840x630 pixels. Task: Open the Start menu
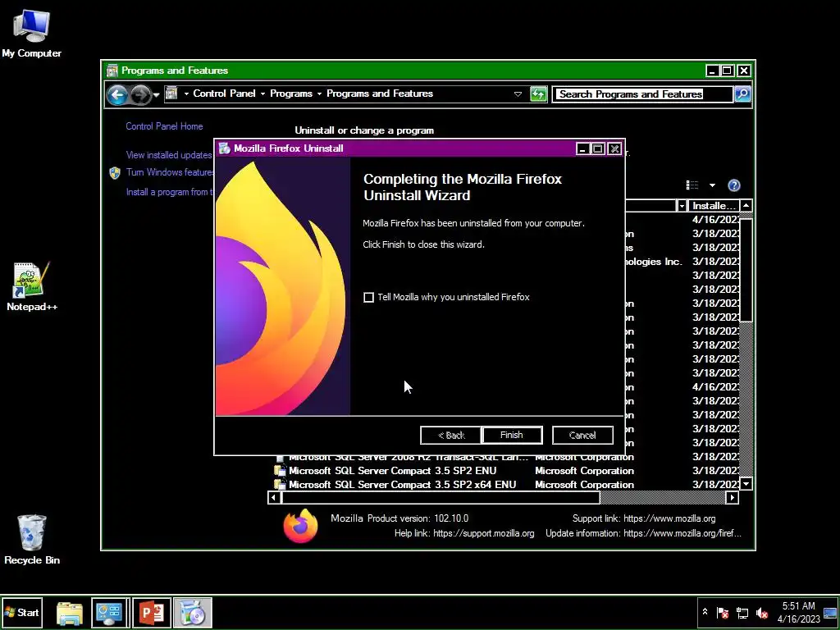click(22, 612)
